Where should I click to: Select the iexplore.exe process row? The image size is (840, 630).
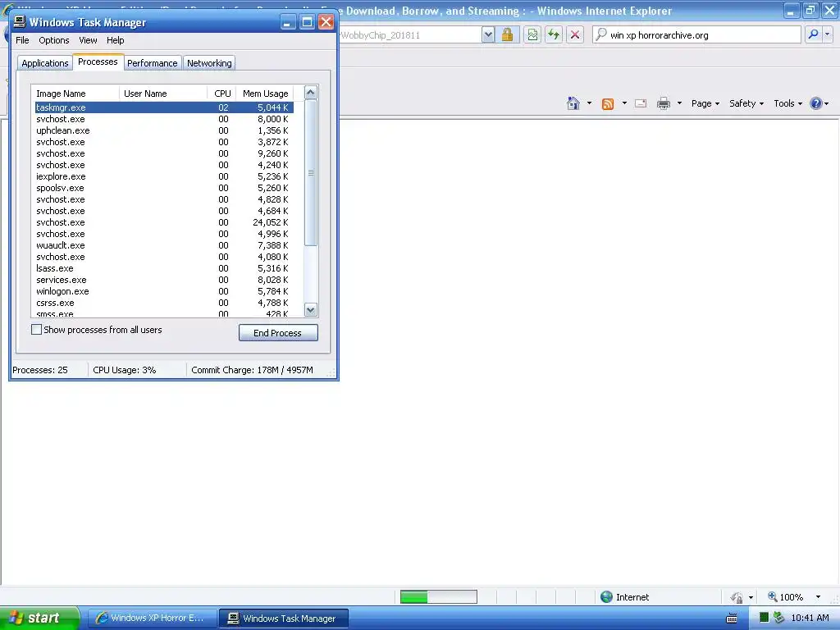click(x=164, y=176)
